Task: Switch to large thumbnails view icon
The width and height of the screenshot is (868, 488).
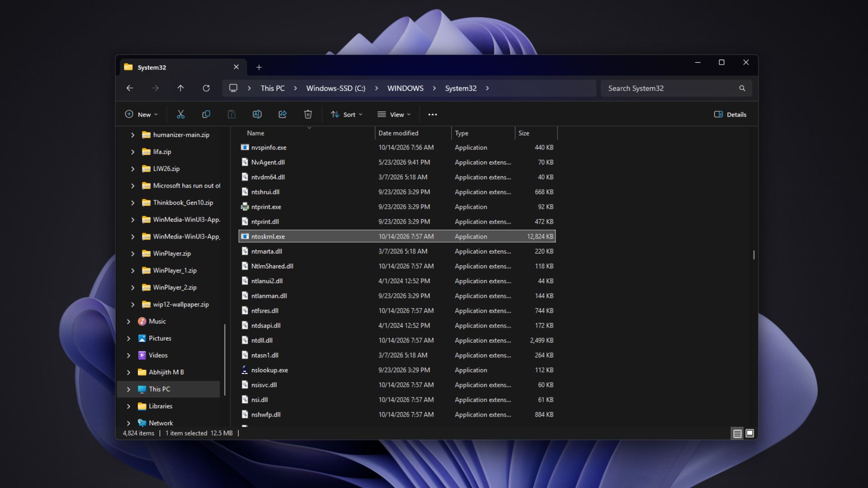Action: point(750,433)
